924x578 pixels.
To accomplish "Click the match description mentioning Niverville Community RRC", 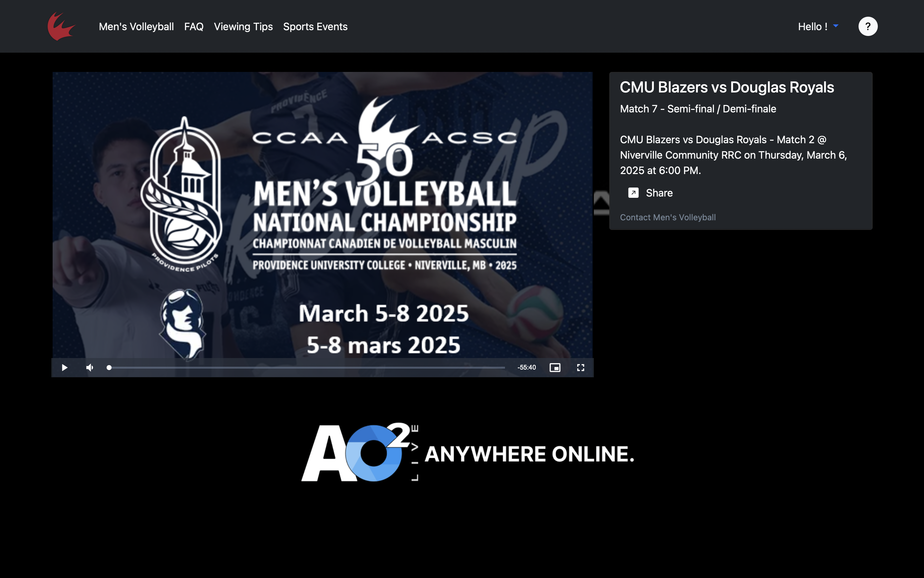I will click(733, 155).
